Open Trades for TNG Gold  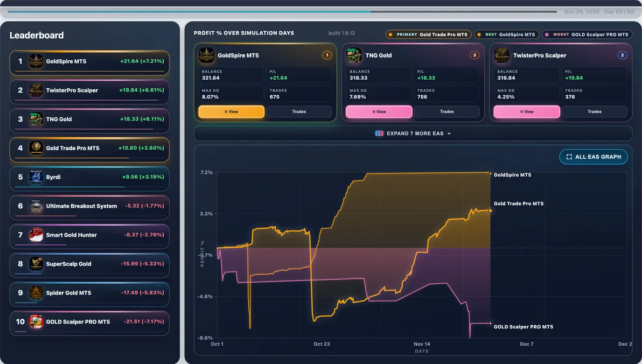[x=446, y=112]
